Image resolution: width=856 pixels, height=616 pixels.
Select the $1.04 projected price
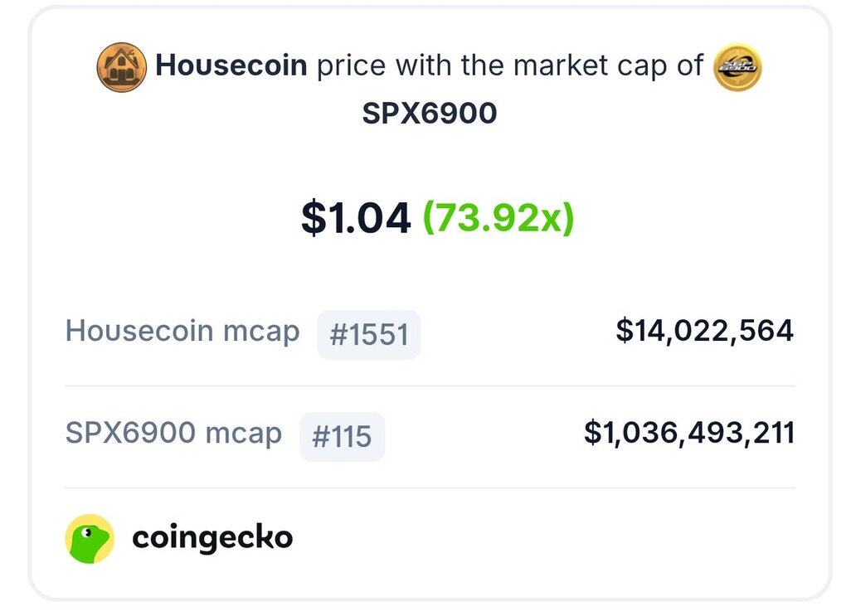click(x=356, y=218)
